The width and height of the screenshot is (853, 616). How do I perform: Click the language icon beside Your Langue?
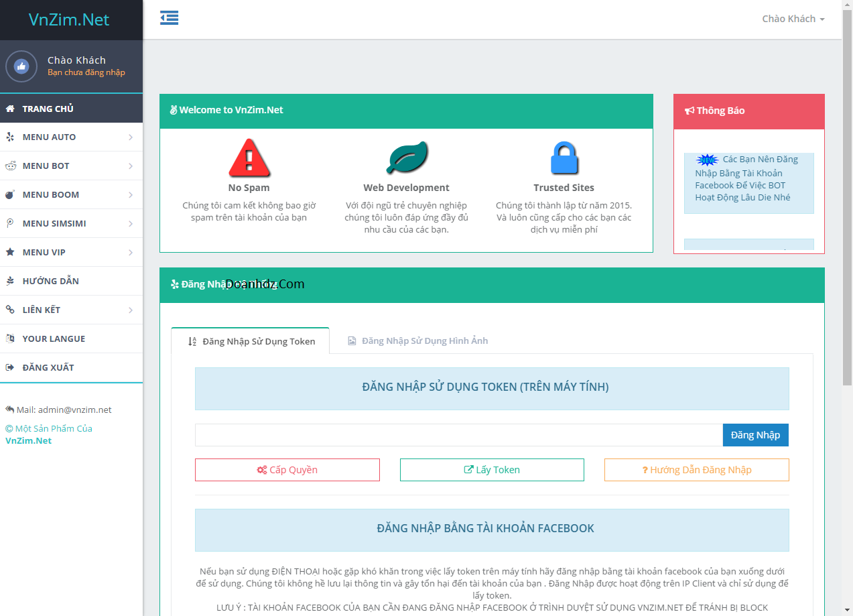pos(10,339)
